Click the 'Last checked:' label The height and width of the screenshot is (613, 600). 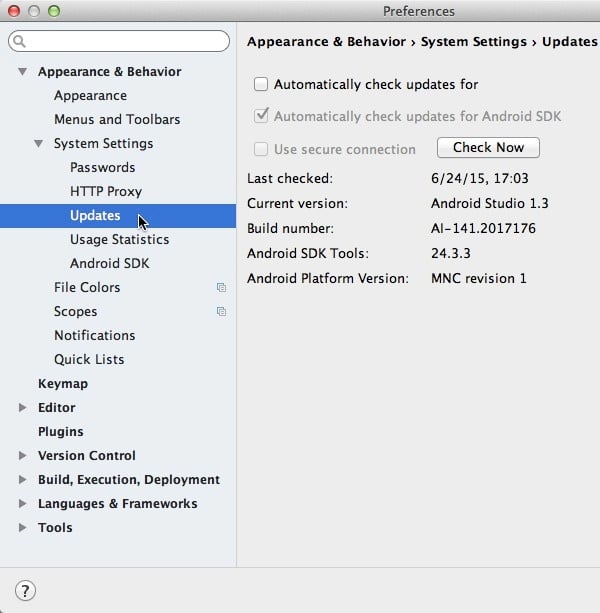[290, 178]
